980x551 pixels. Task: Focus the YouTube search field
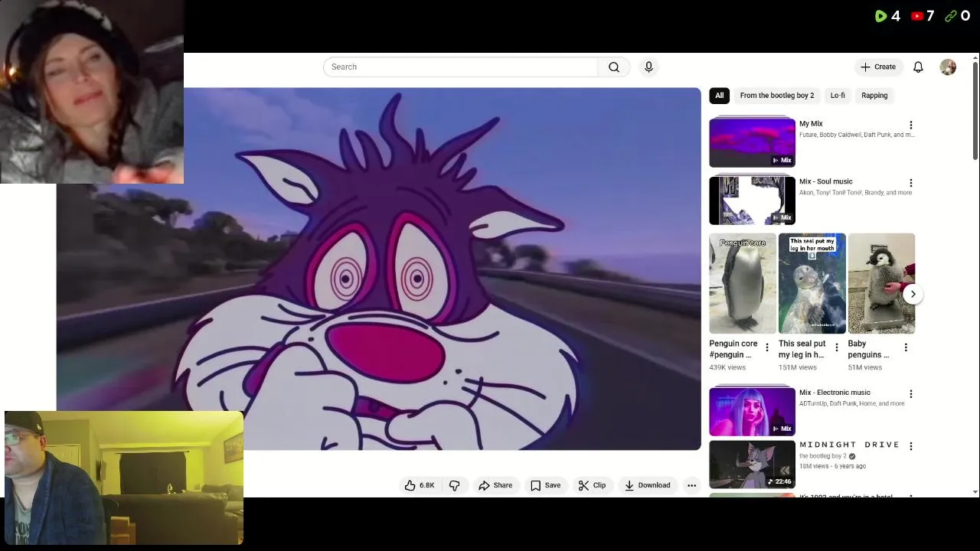click(460, 67)
